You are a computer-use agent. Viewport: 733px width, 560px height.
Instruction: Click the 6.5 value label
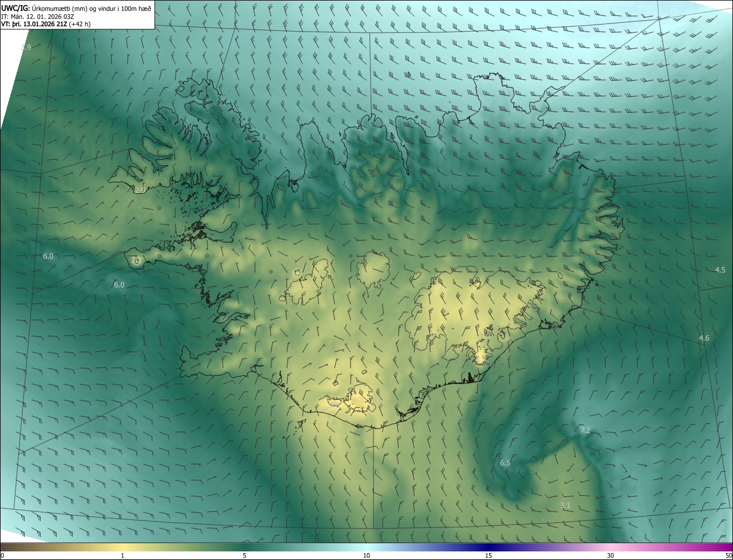(505, 463)
